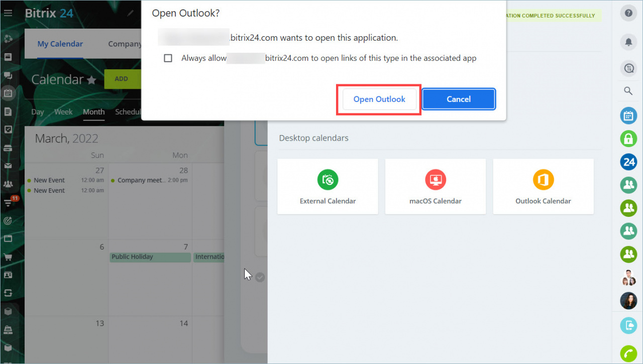Image resolution: width=643 pixels, height=364 pixels.
Task: Open the mail envelope icon in left sidebar
Action: point(8,166)
